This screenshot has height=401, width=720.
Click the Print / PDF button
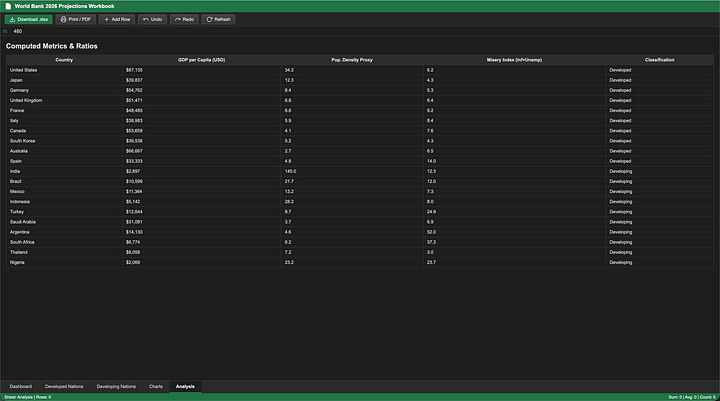pyautogui.click(x=76, y=19)
